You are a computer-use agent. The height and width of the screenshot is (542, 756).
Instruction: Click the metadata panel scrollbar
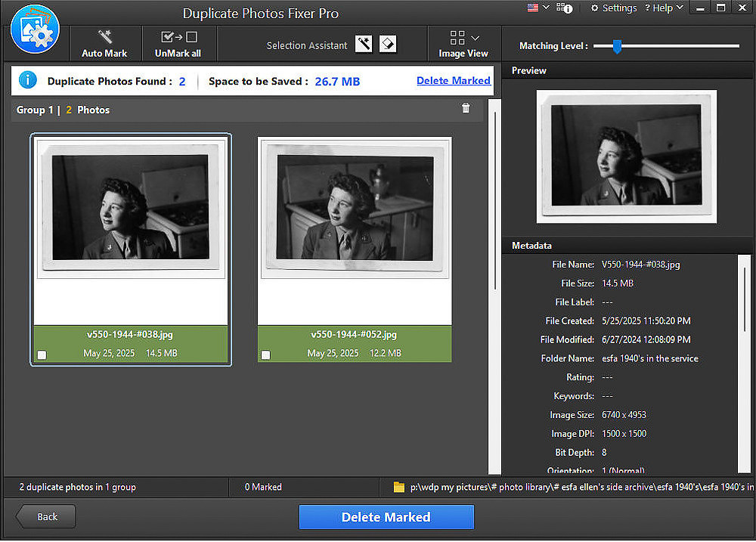tap(745, 299)
